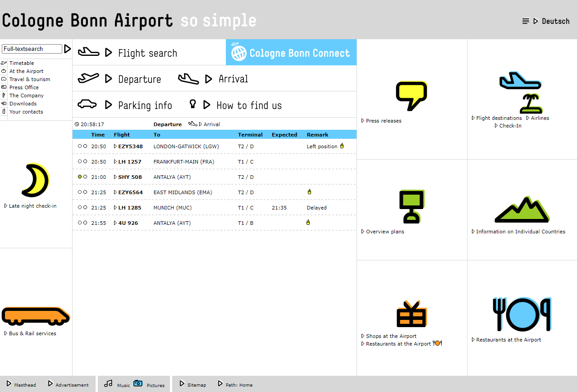The width and height of the screenshot is (577, 392).
Task: Click the orange train Bus & Rail icon
Action: click(36, 316)
